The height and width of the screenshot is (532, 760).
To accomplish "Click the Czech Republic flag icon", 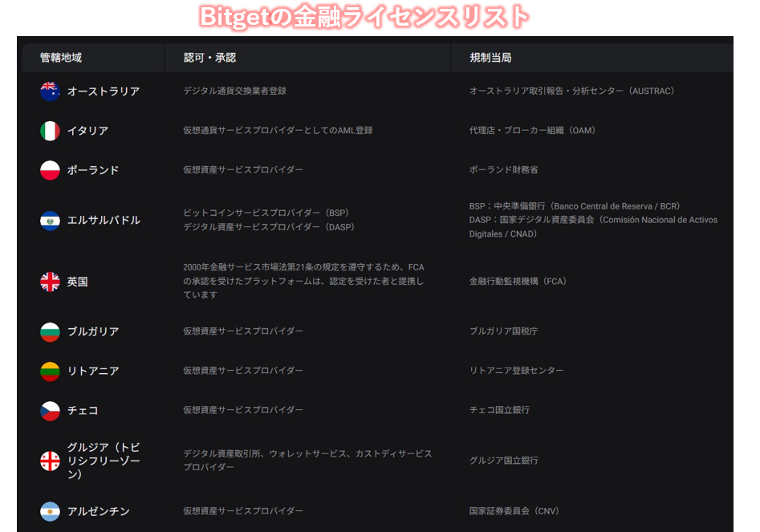I will [50, 410].
